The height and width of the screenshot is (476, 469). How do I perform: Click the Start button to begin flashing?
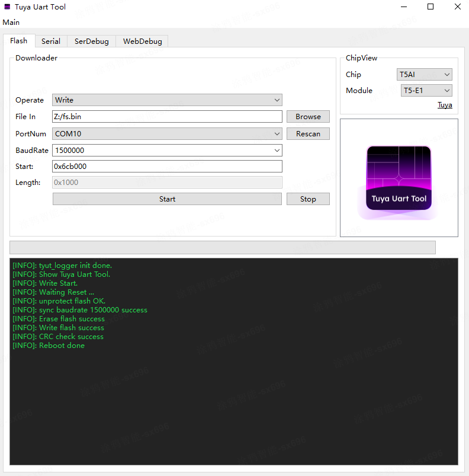(x=167, y=199)
